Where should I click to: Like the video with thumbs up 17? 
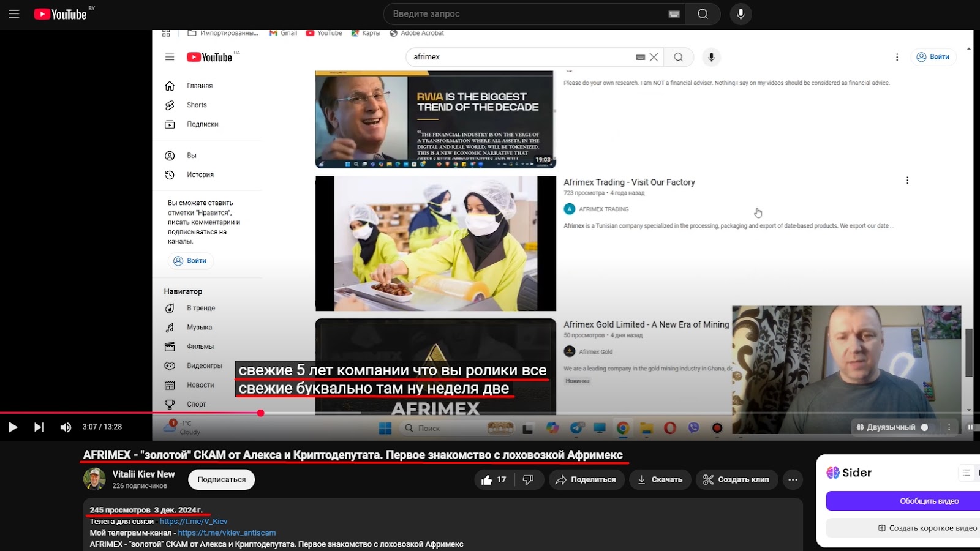click(494, 479)
